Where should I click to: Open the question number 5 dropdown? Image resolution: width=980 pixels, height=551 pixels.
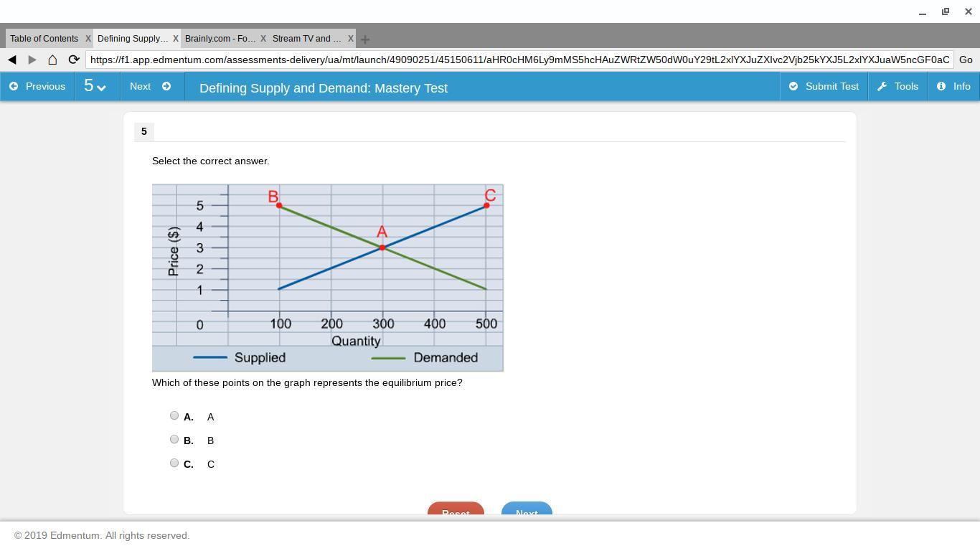95,86
